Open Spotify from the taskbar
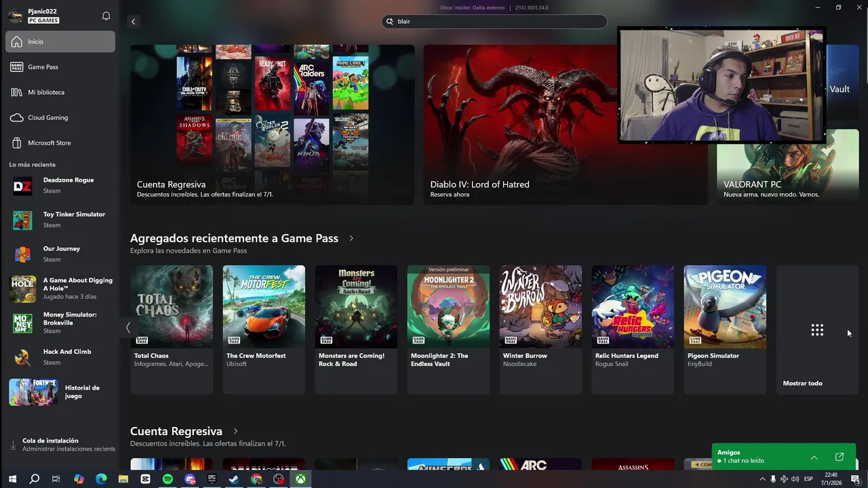Viewport: 868px width, 488px height. [x=167, y=479]
